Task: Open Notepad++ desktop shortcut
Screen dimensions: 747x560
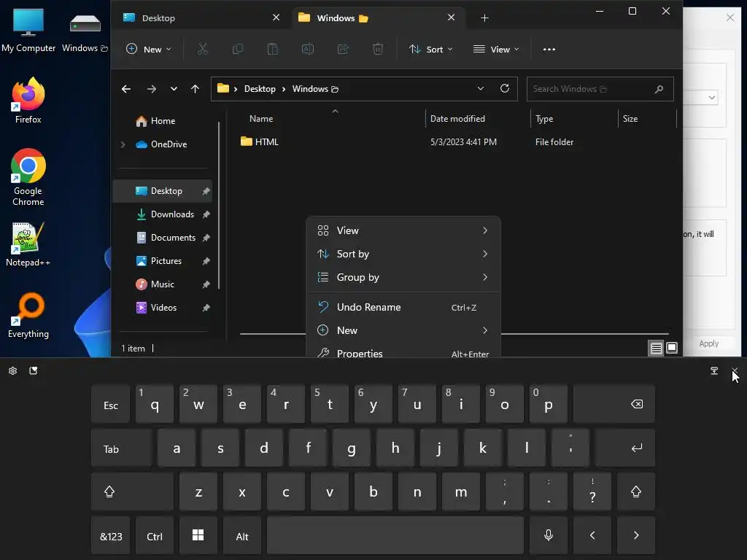Action: (x=28, y=244)
